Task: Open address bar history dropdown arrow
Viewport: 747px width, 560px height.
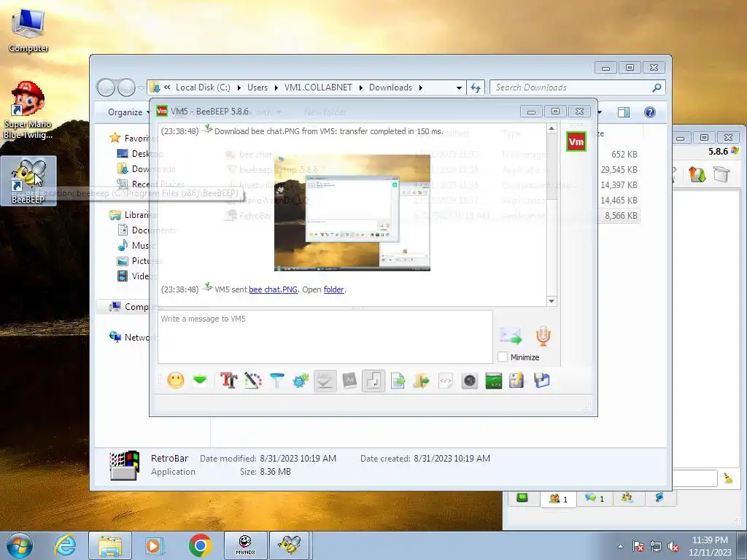Action: [459, 87]
